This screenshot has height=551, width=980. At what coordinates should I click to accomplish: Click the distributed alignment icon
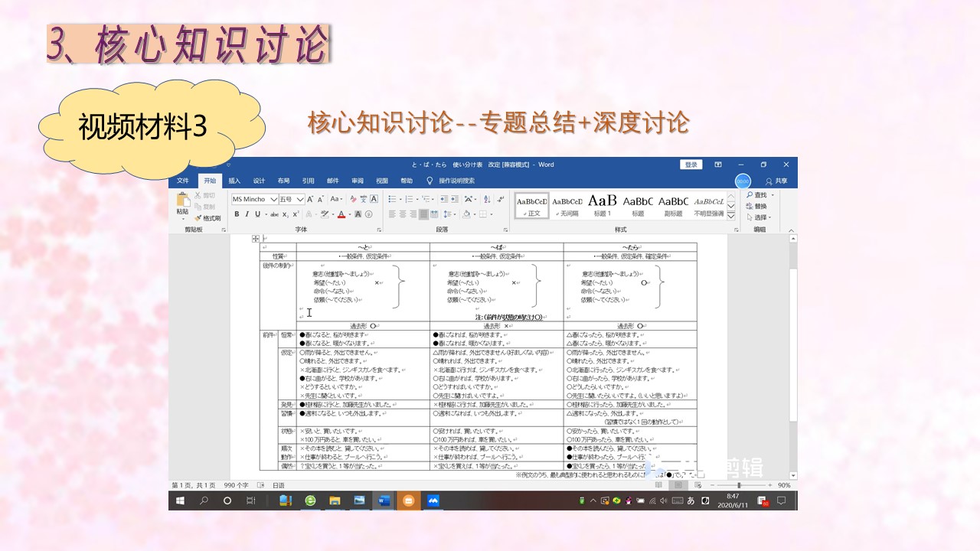click(x=435, y=214)
